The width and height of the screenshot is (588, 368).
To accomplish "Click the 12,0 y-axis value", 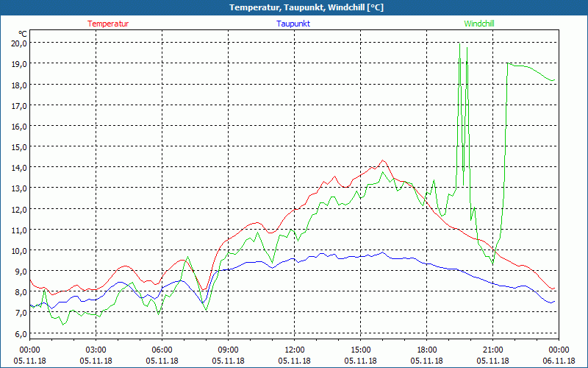I will [20, 209].
